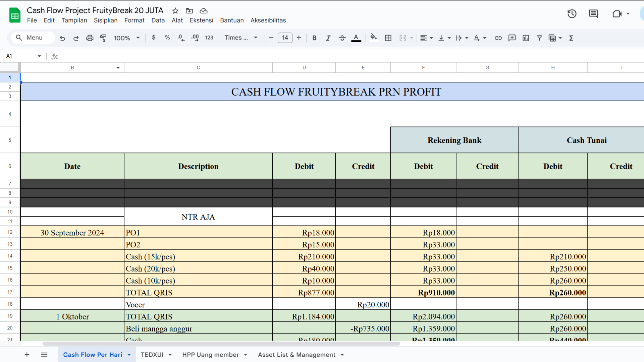Viewport: 644px width, 362px height.
Task: Change the cell fill color
Action: pyautogui.click(x=373, y=38)
